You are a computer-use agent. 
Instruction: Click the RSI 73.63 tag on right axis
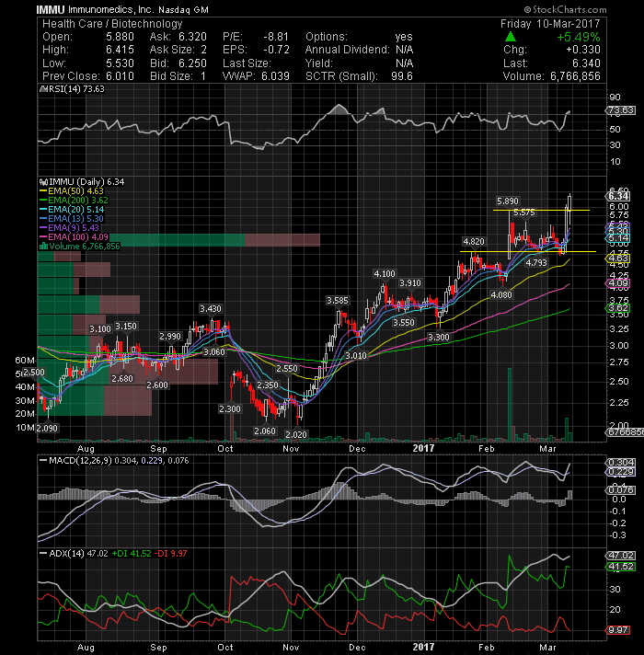pos(621,110)
